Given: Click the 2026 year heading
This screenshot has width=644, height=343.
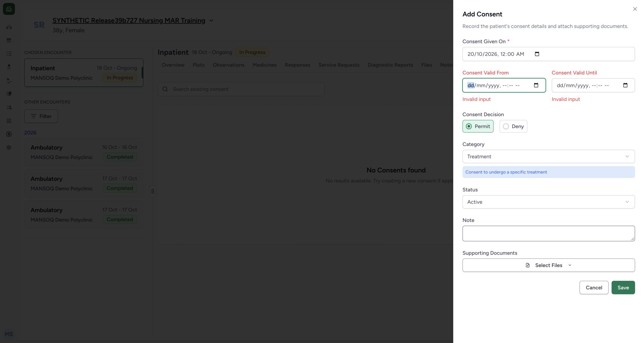Looking at the screenshot, I should [30, 133].
